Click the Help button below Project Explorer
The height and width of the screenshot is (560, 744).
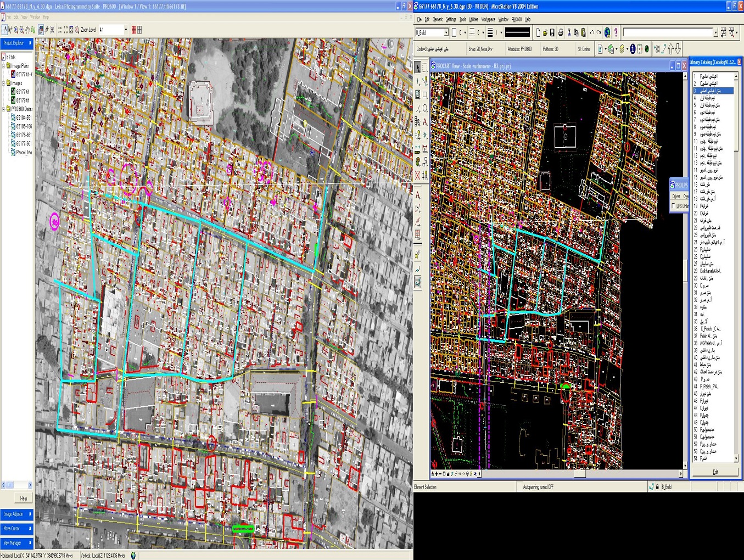coord(24,499)
